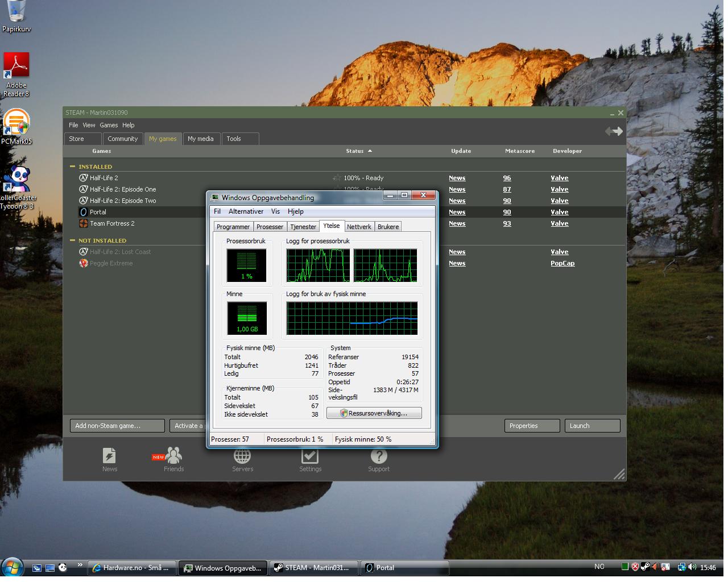This screenshot has width=728, height=582.
Task: Click the Steam News bottom icon
Action: click(x=109, y=460)
